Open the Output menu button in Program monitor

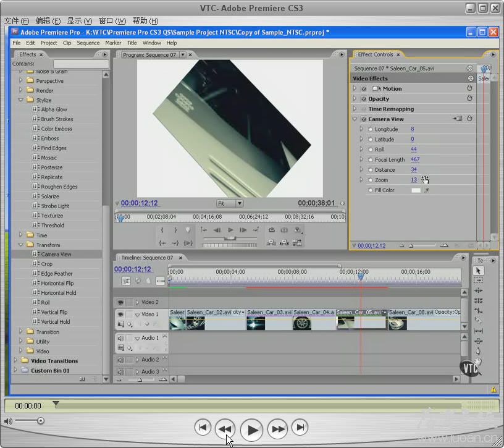pos(298,230)
